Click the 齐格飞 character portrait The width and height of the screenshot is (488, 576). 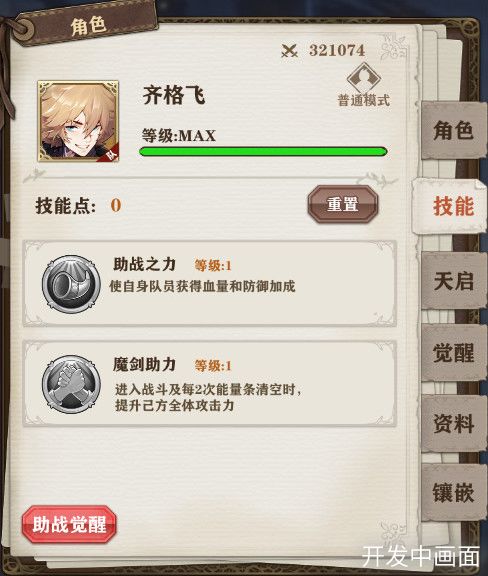point(78,121)
